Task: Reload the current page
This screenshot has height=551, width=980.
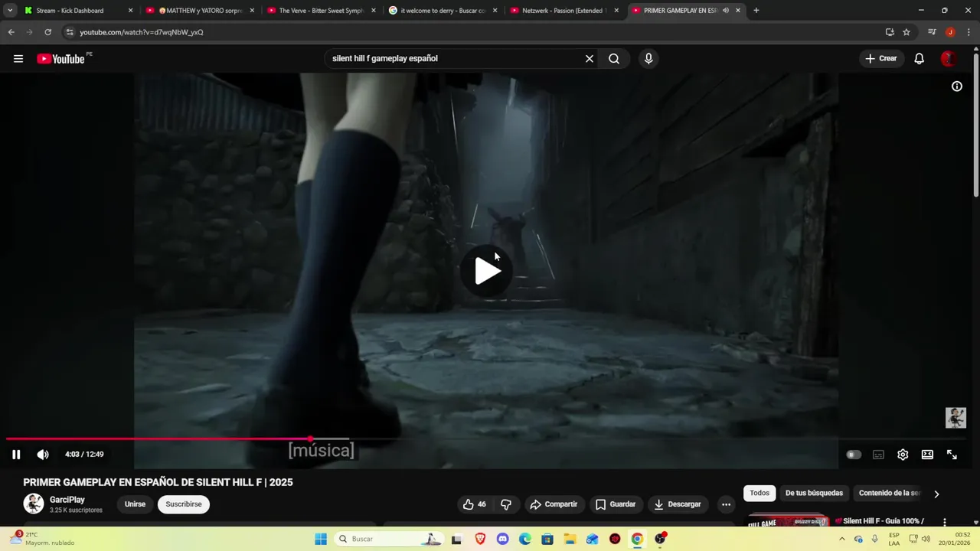Action: [47, 32]
